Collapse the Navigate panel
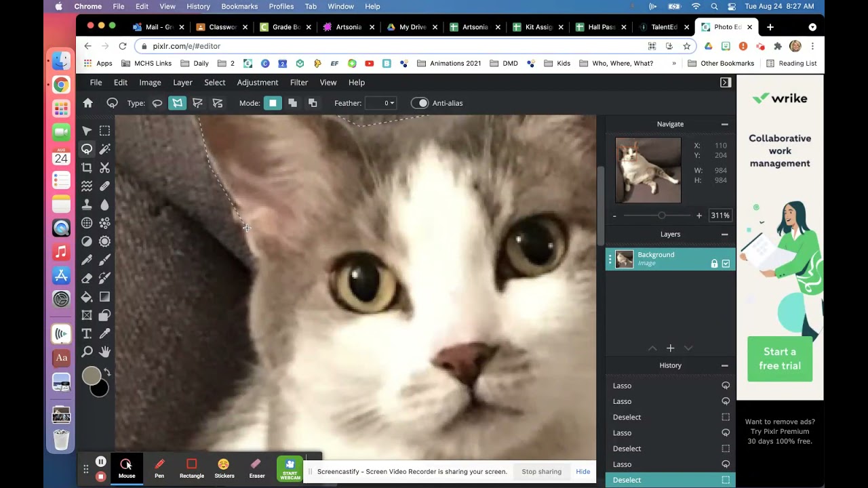The image size is (868, 488). (x=724, y=124)
